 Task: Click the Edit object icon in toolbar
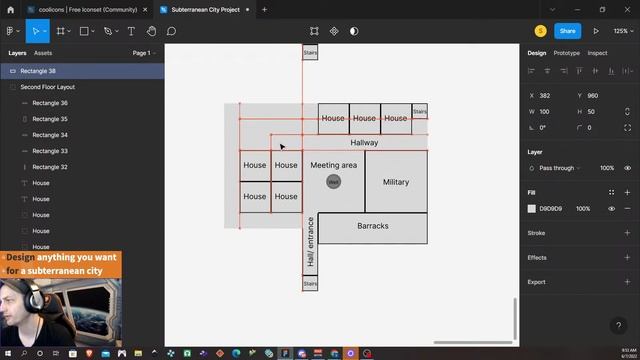[x=314, y=31]
